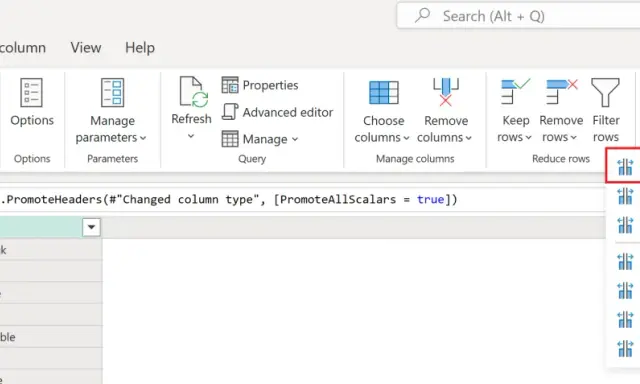The image size is (640, 384).
Task: Open query Properties
Action: point(260,85)
